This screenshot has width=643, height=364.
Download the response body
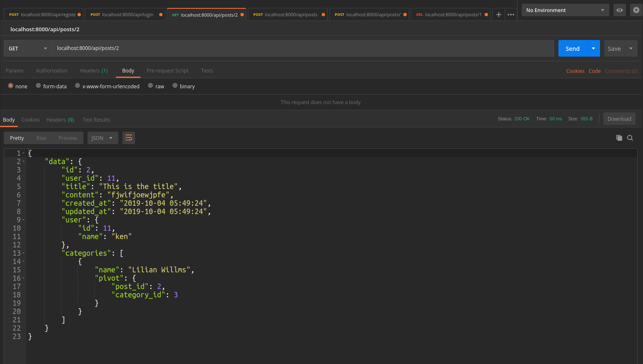[x=619, y=119]
